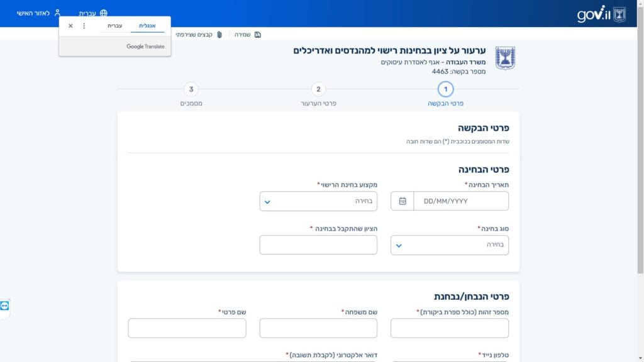Expand the licensing exam subject dropdown

[267, 202]
